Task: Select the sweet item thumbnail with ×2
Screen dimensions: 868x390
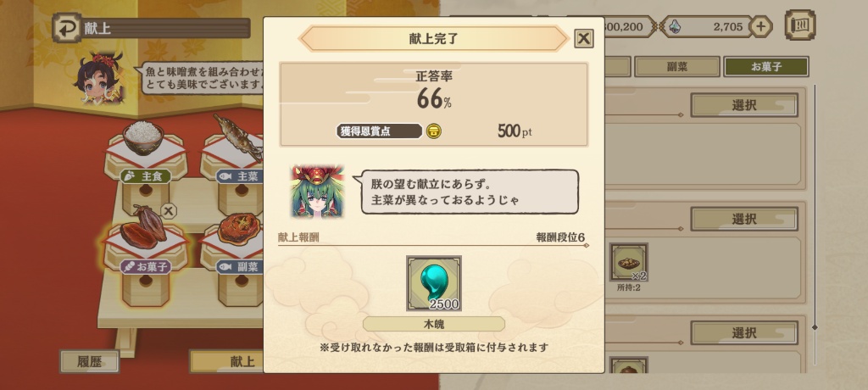Action: [x=629, y=262]
